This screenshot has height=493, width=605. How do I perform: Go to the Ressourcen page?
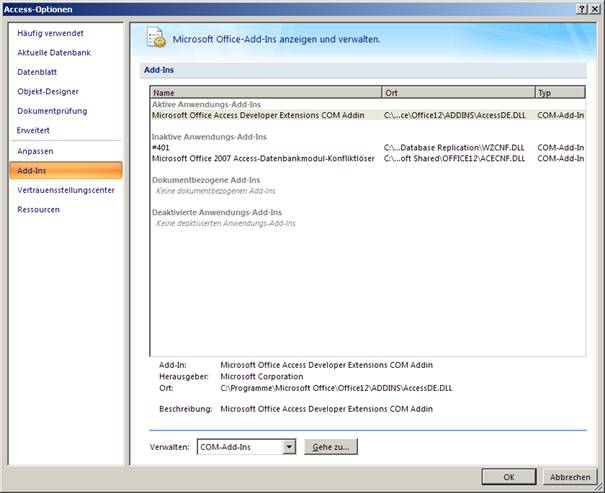click(x=39, y=209)
